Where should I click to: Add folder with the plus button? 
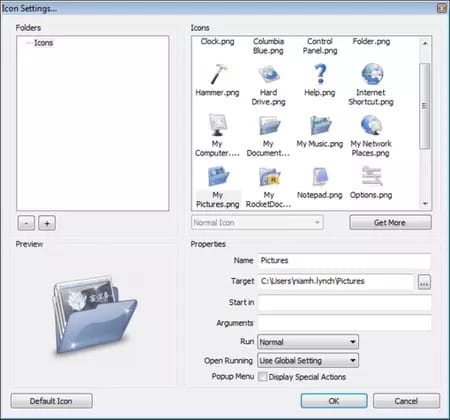[47, 223]
